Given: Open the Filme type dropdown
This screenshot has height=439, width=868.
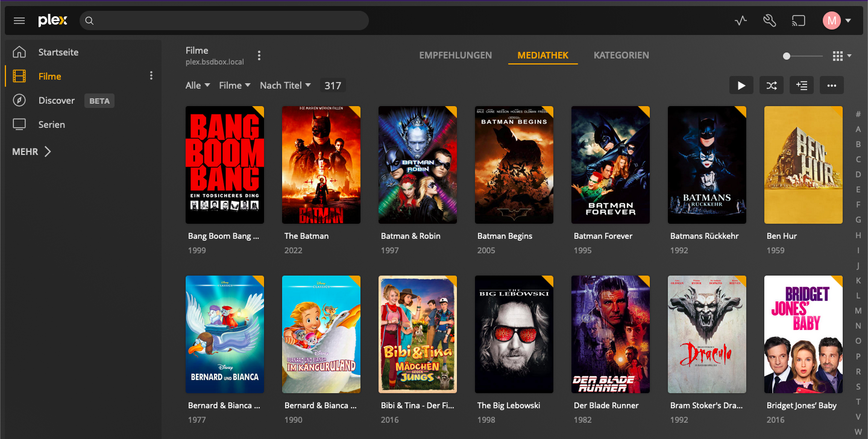Looking at the screenshot, I should coord(234,86).
